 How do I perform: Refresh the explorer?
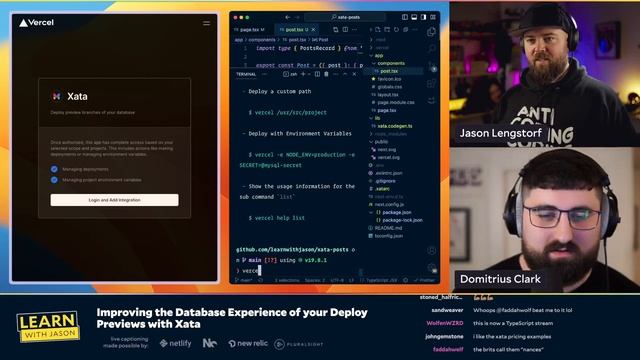tap(396, 30)
